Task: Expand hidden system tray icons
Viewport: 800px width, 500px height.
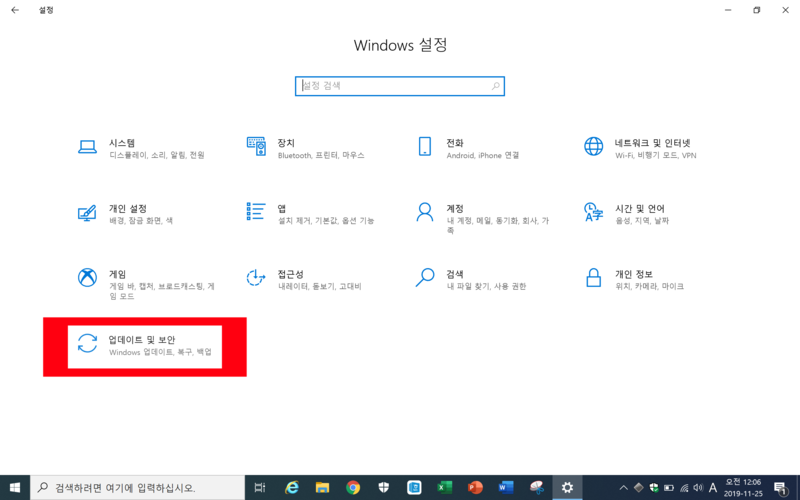Action: point(623,488)
